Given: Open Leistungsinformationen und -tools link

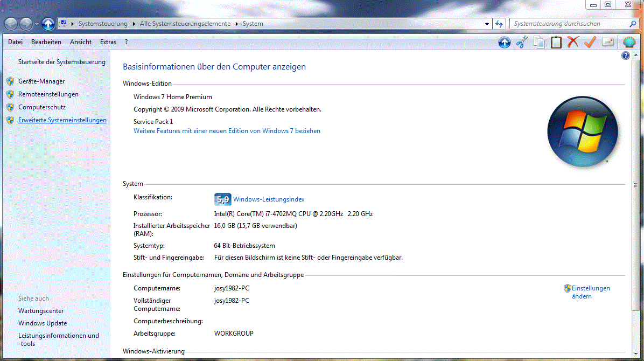Looking at the screenshot, I should pos(58,339).
